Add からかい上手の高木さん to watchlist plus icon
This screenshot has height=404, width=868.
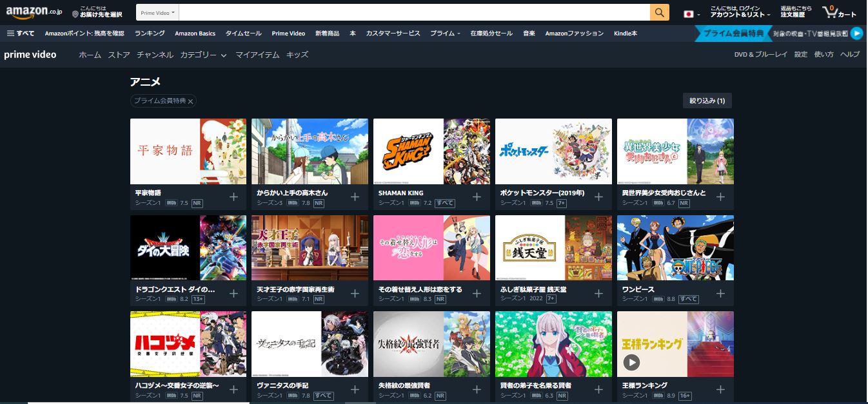[x=355, y=197]
